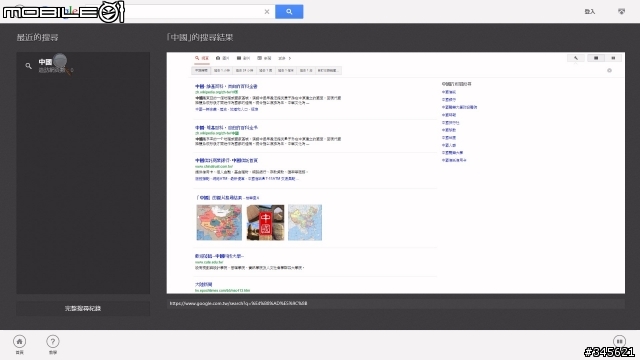Go to home via the house icon

click(x=19, y=341)
